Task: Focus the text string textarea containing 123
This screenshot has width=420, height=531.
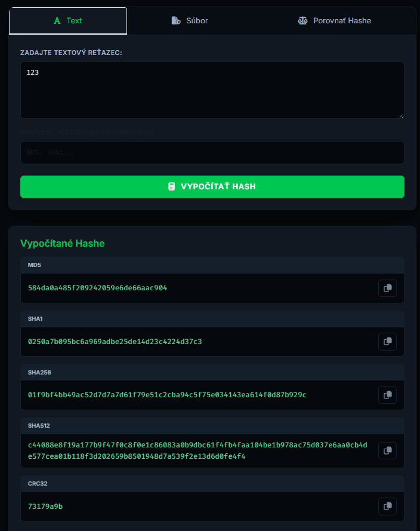Action: click(x=212, y=90)
